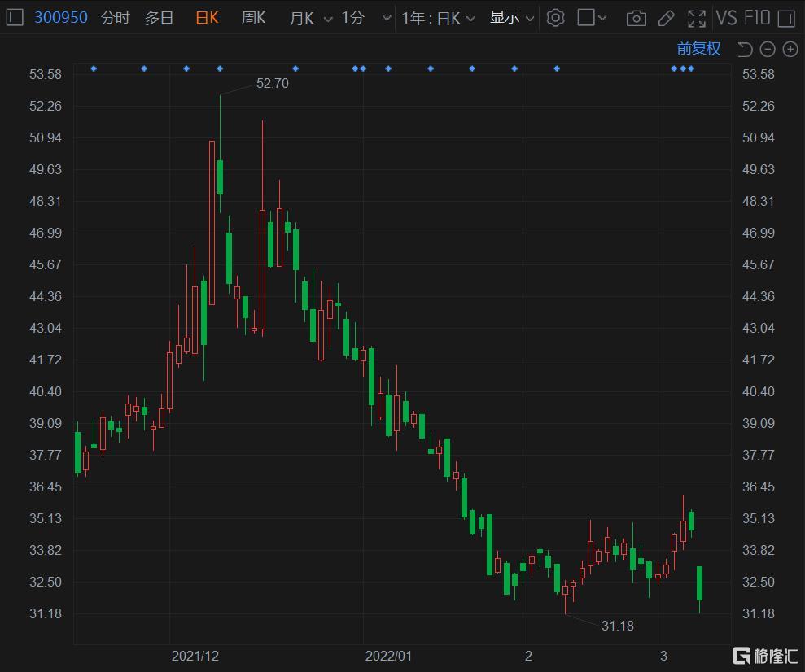Viewport: 805px width, 672px height.
Task: Toggle the left sidebar panel icon
Action: 15,17
